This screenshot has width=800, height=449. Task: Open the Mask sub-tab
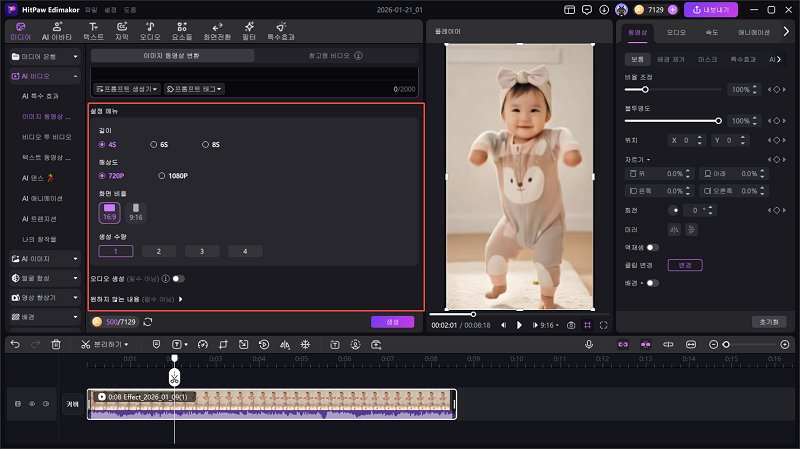[708, 59]
